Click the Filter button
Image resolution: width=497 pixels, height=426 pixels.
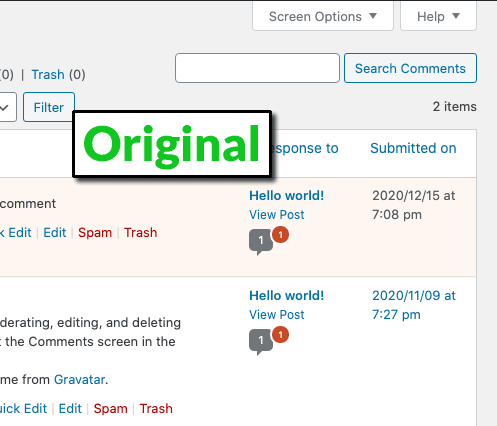pyautogui.click(x=49, y=107)
